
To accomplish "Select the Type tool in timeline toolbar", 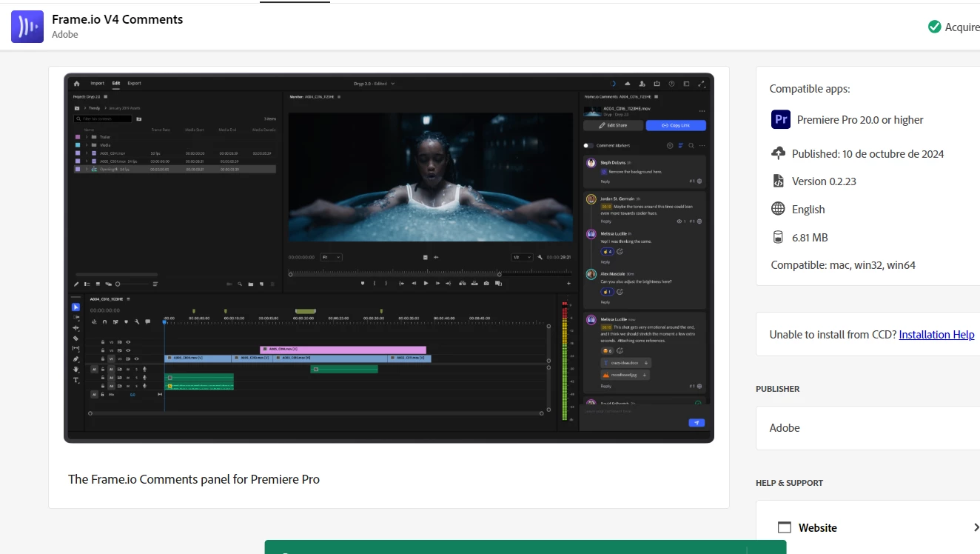I will point(75,379).
